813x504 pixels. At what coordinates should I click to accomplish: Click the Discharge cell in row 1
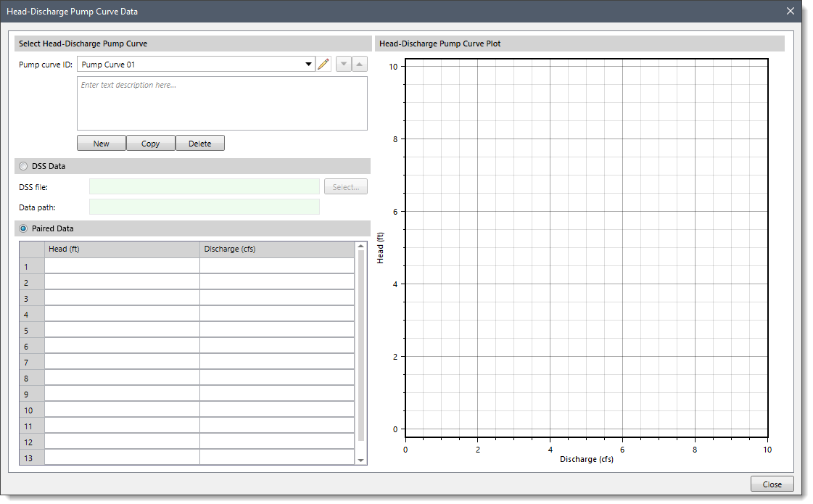click(277, 266)
